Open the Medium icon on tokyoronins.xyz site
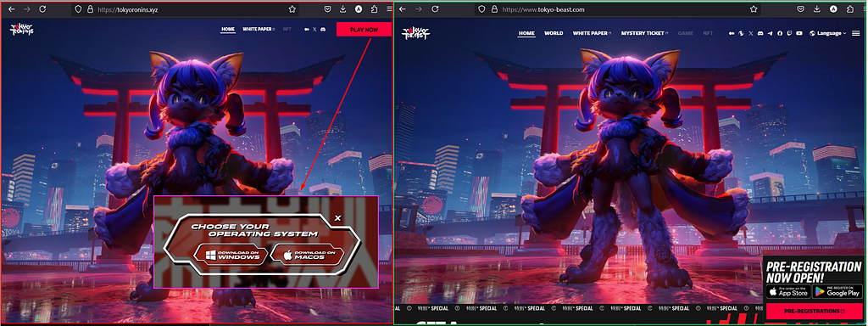Viewport: 868px width, 326px height. [307, 30]
